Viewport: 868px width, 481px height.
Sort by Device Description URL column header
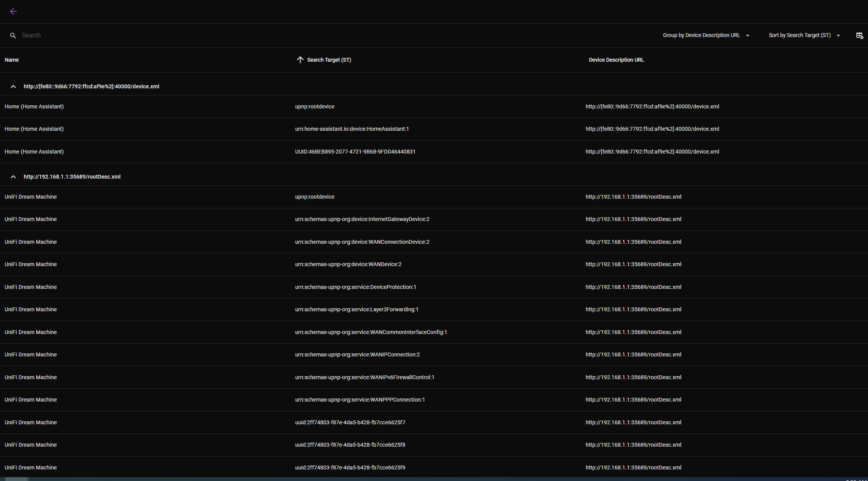[x=616, y=60]
